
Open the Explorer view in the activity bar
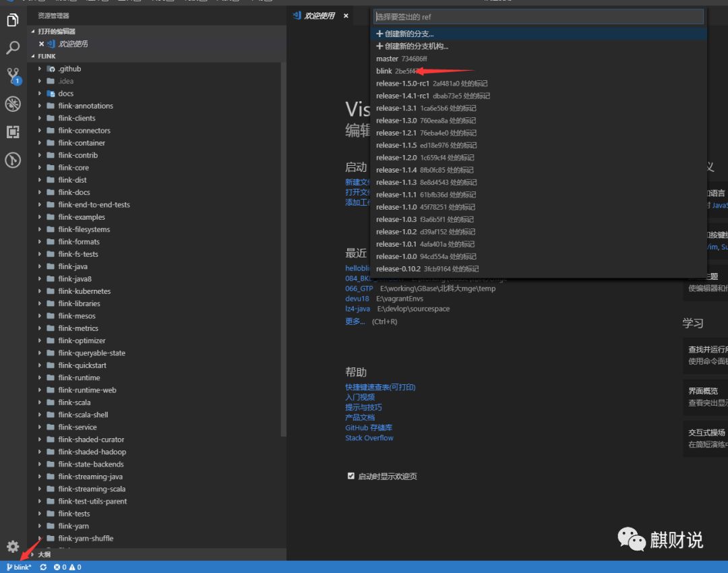pos(13,20)
